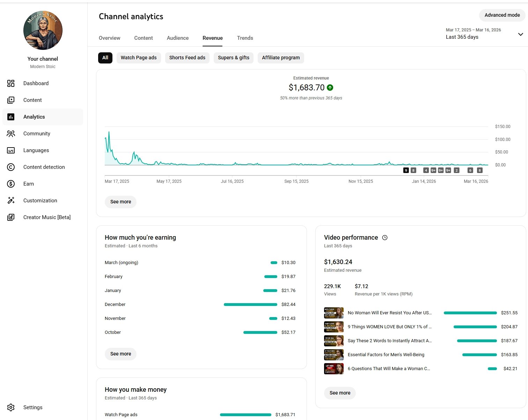This screenshot has height=420, width=528.
Task: Click the Advanced mode button
Action: click(502, 15)
